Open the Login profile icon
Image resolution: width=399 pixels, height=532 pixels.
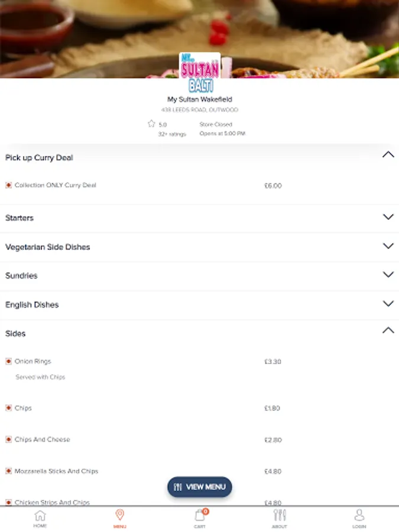[x=359, y=515]
